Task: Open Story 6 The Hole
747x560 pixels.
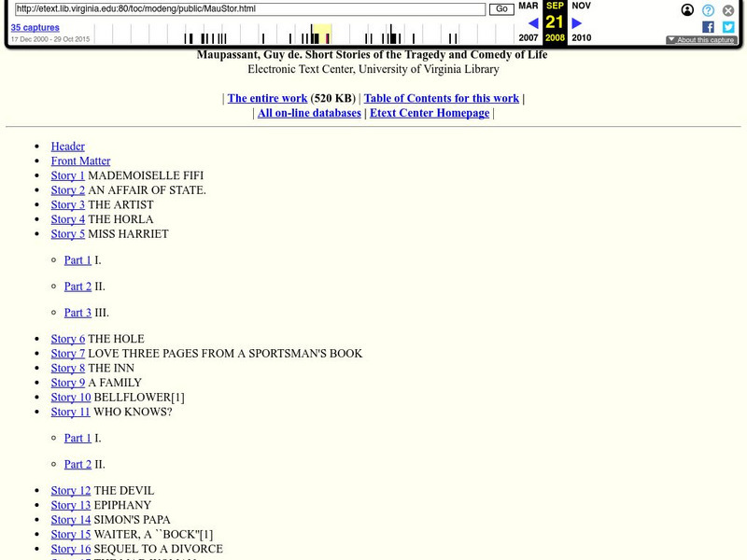Action: point(67,339)
